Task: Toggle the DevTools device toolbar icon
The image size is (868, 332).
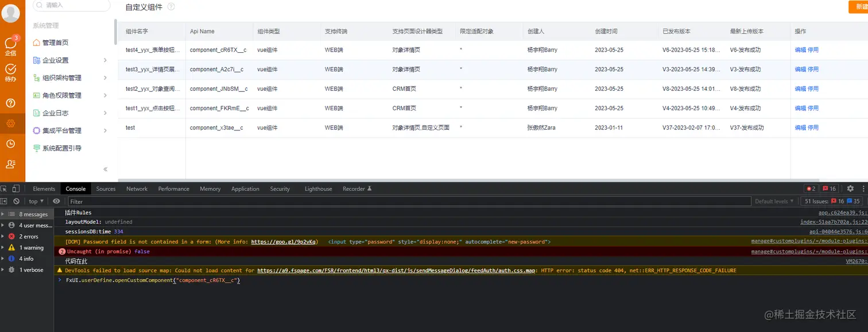Action: (16, 188)
